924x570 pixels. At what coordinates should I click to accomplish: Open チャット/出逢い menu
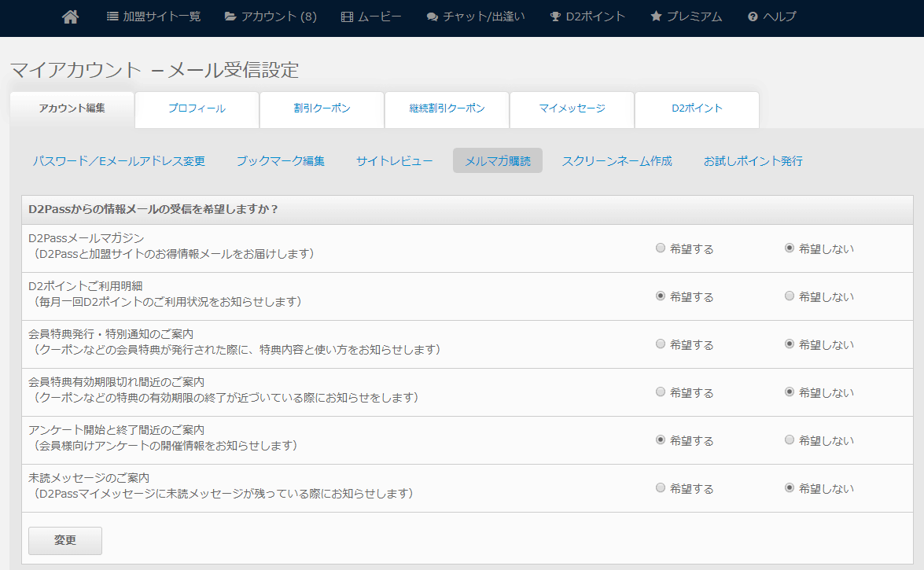pos(476,17)
